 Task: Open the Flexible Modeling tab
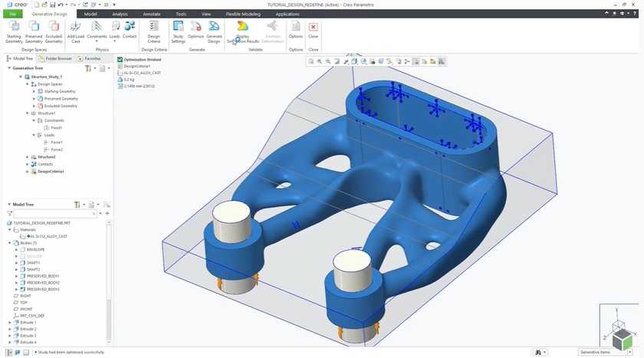243,14
